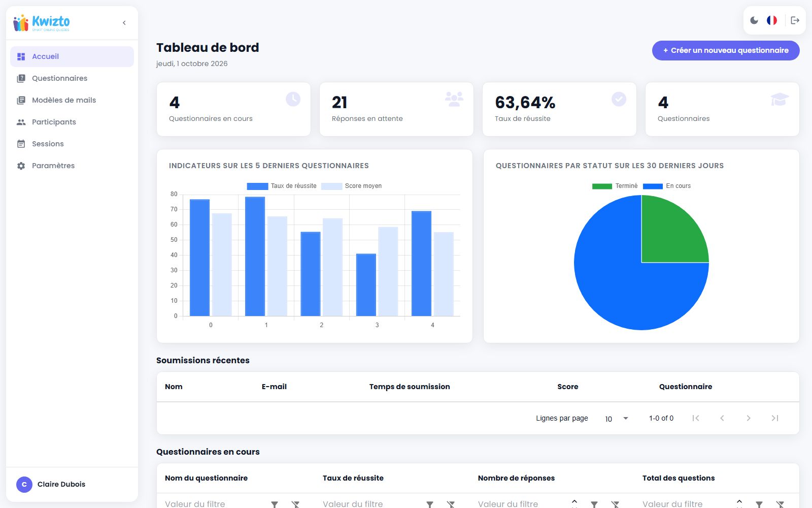Open the French flag language selector
The image size is (812, 508).
[772, 20]
